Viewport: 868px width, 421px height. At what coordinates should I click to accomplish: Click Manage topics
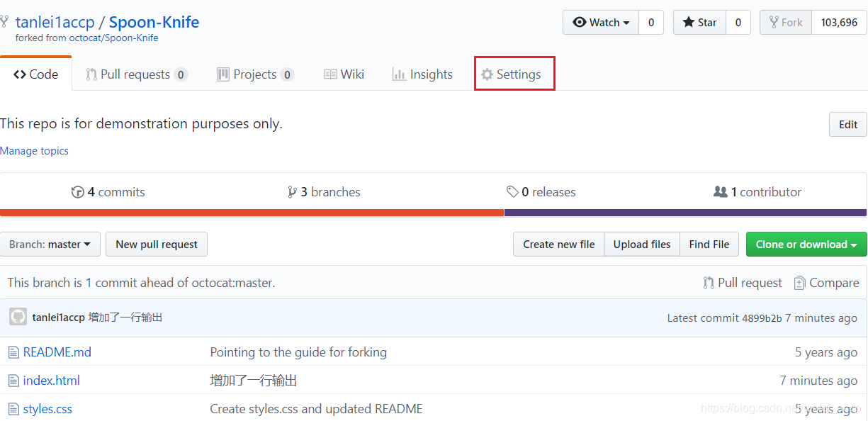coord(34,151)
